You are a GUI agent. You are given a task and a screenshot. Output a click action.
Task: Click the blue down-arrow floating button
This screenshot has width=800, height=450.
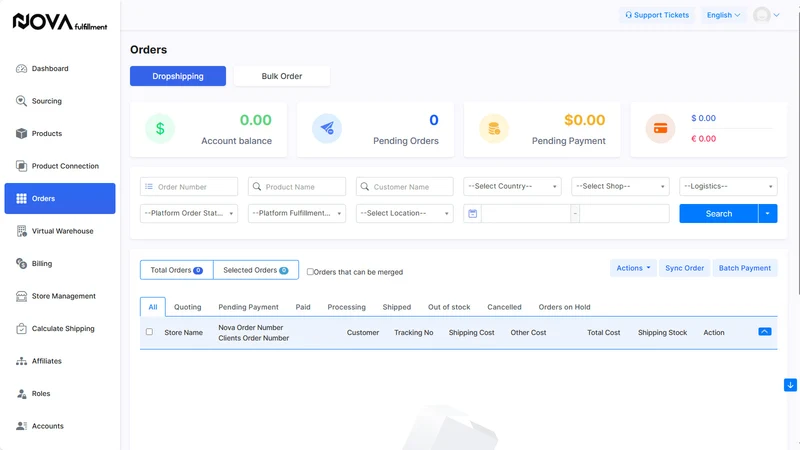pyautogui.click(x=790, y=385)
